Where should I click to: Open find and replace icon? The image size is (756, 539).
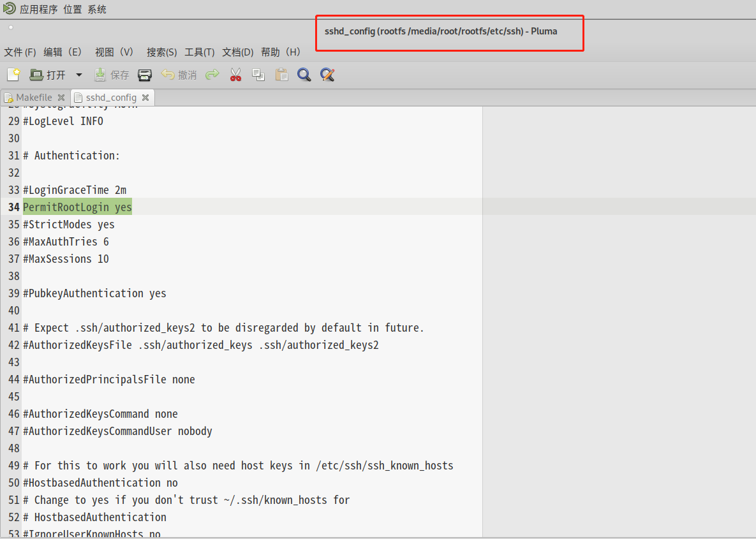[327, 75]
